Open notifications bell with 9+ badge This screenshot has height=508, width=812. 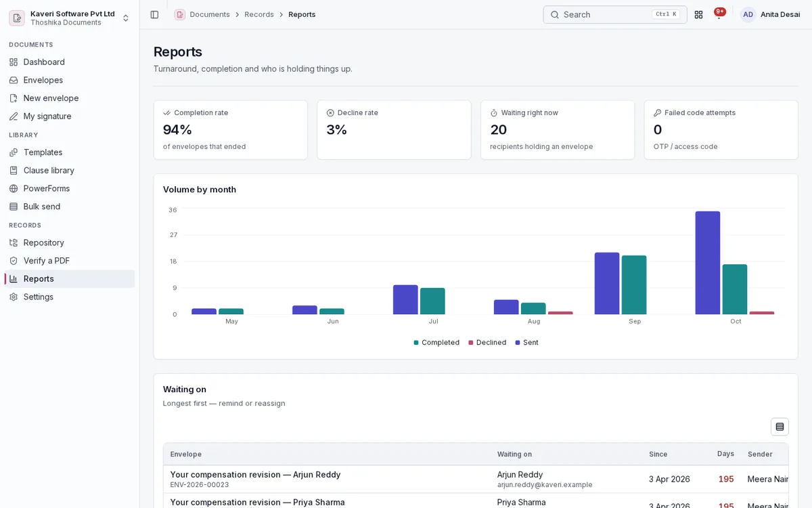click(719, 14)
